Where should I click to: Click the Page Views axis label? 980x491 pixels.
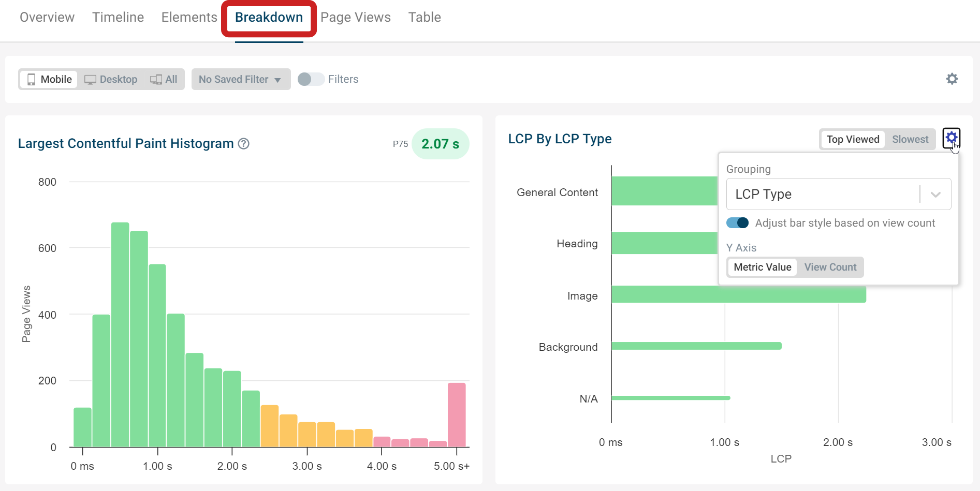point(26,314)
